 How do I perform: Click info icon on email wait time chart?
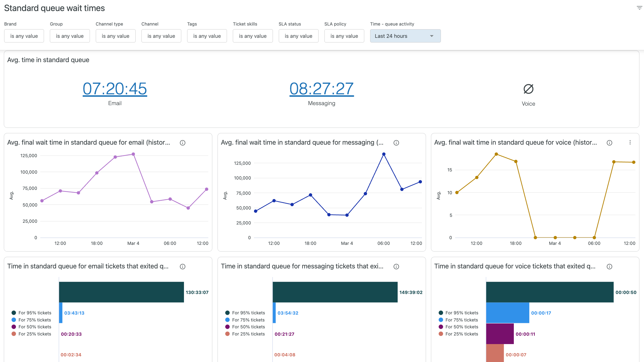182,143
